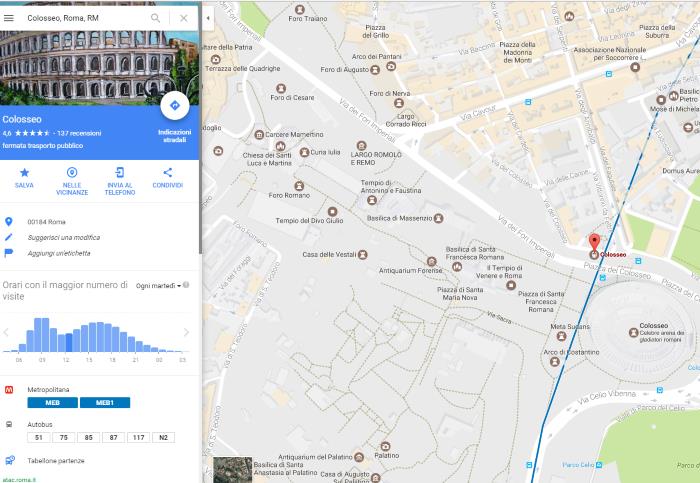This screenshot has width=700, height=483.
Task: Select Antiquarium Forense marker
Action: (x=431, y=261)
